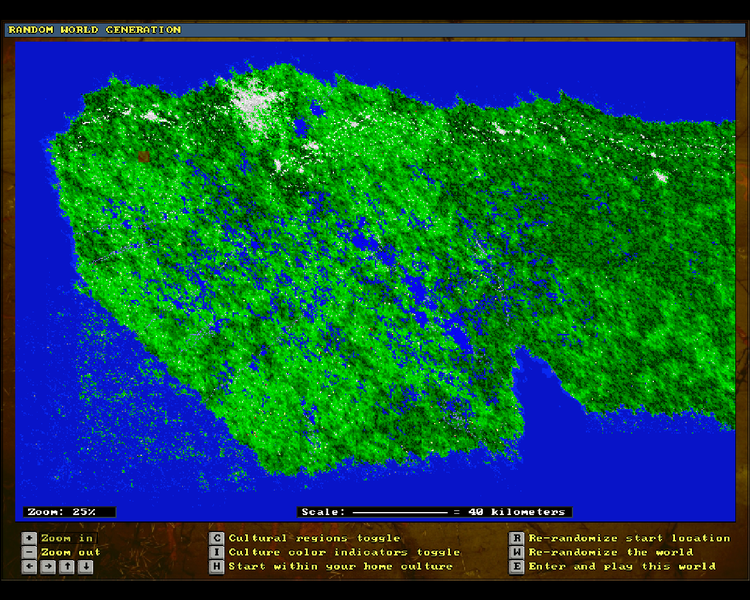Click the plus Zoom in key icon
Viewport: 750px width, 600px height.
[28, 538]
